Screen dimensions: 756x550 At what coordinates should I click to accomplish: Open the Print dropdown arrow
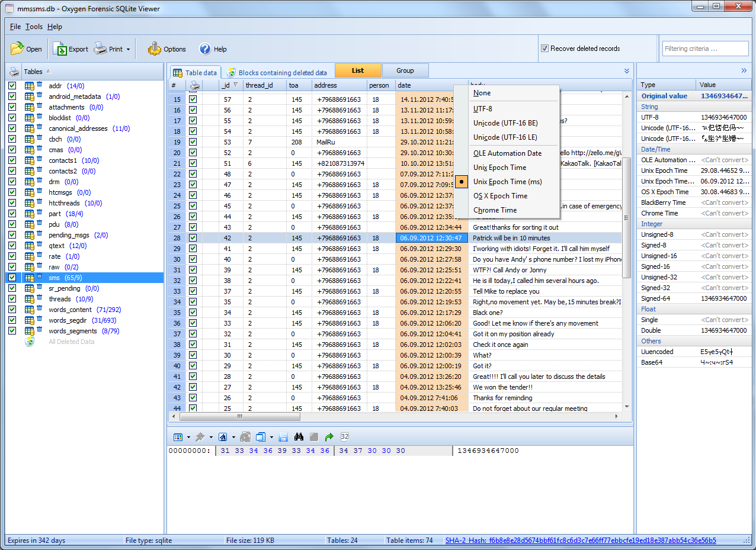(128, 50)
